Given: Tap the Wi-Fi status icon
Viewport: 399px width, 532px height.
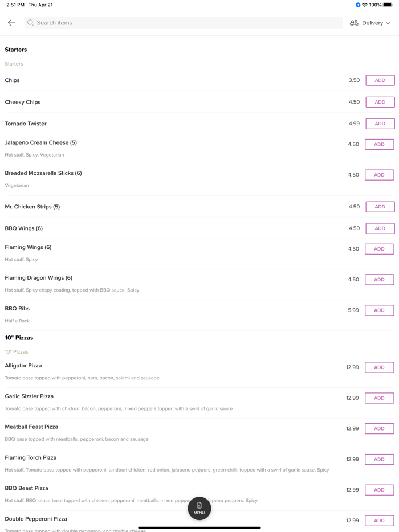Looking at the screenshot, I should click(x=365, y=5).
